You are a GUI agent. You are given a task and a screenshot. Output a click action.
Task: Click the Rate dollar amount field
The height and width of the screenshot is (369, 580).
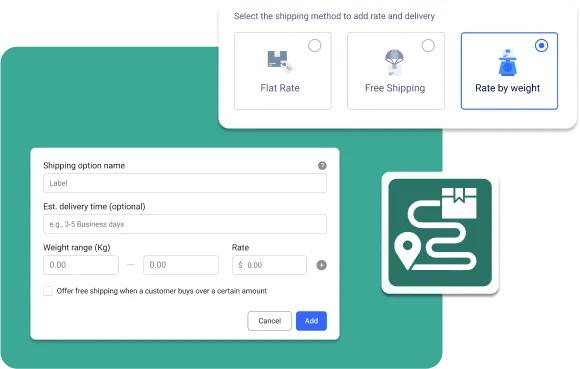click(269, 265)
